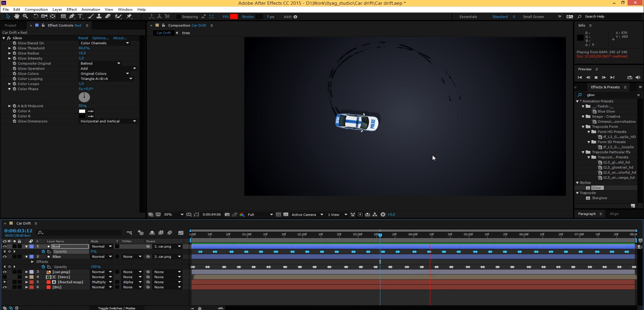
Task: Open Glow Operation dropdown
Action: (x=108, y=69)
